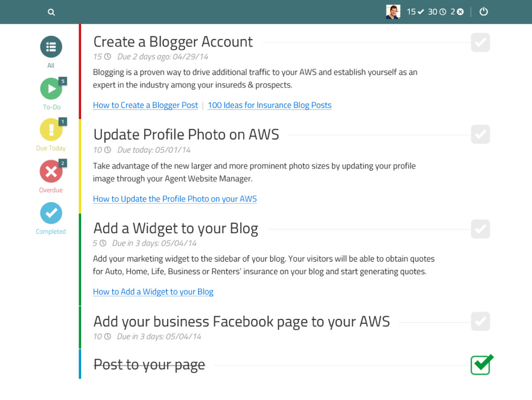This screenshot has height=400, width=532.
Task: Click the 2 overdue counter icon
Action: [x=457, y=12]
